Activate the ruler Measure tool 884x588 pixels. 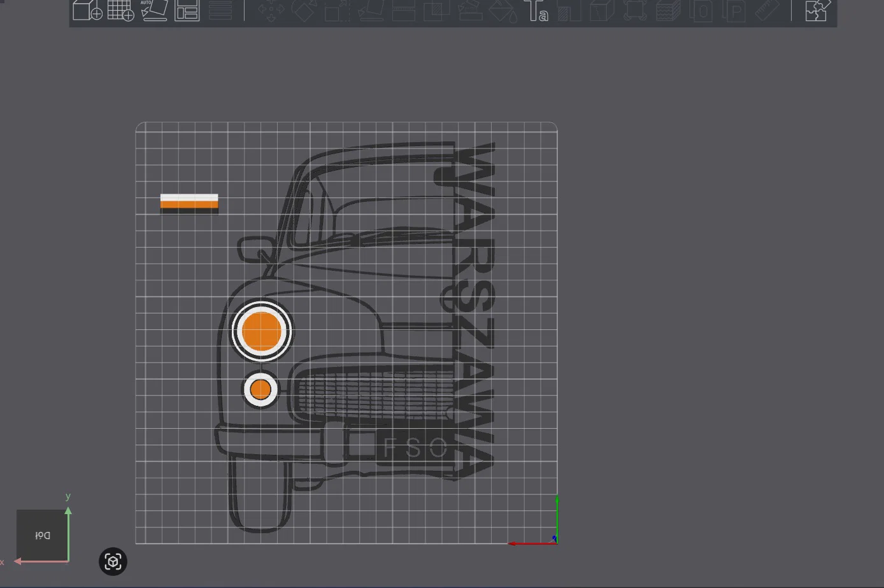pyautogui.click(x=767, y=11)
